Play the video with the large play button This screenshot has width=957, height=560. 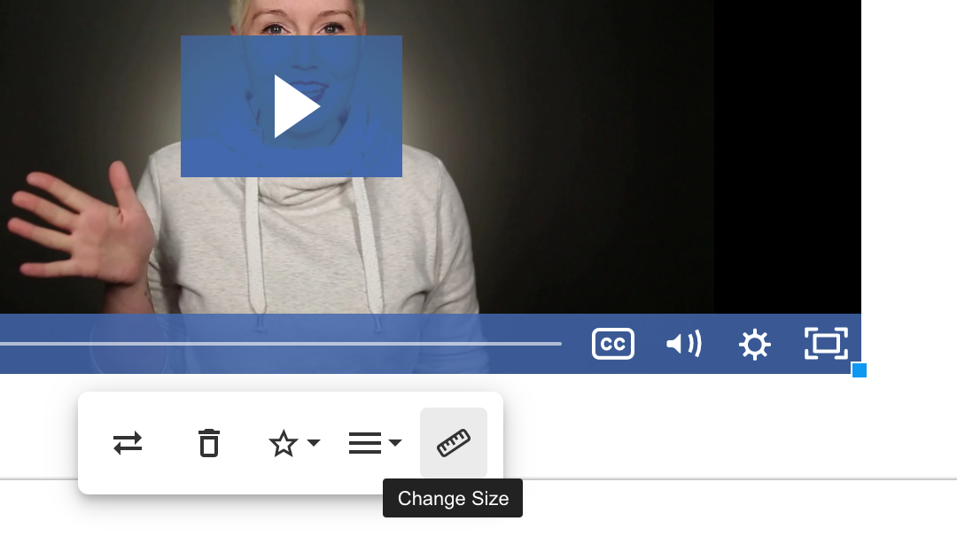click(x=292, y=106)
